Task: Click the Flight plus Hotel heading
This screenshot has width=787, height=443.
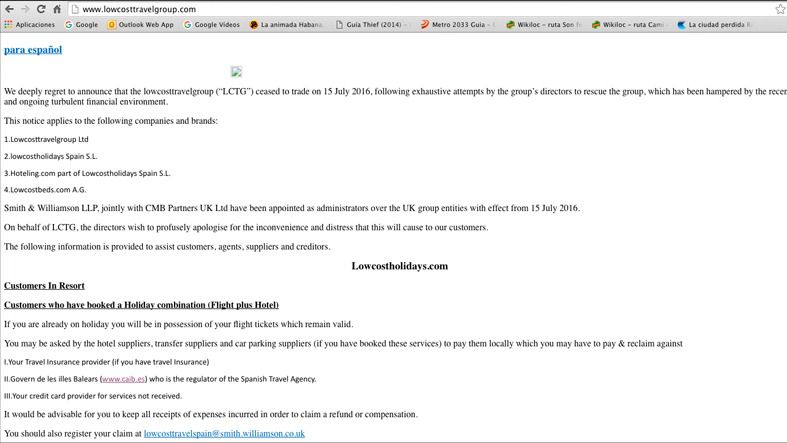Action: (x=142, y=305)
